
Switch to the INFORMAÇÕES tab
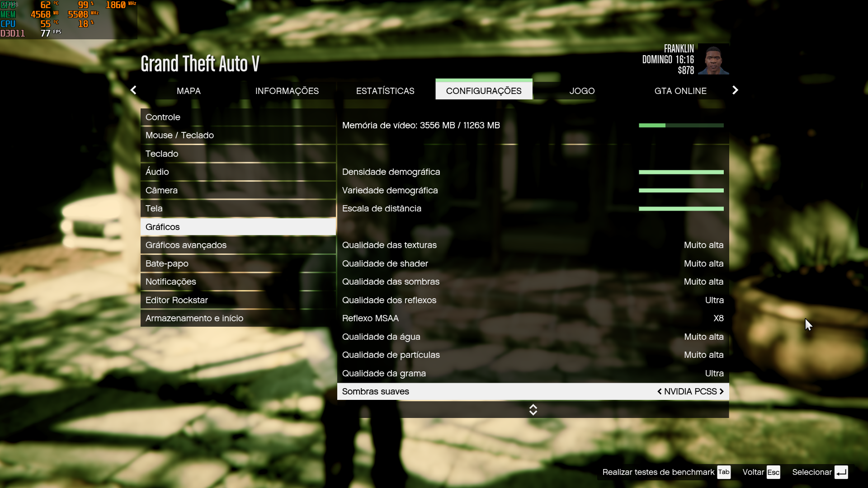[x=287, y=90]
